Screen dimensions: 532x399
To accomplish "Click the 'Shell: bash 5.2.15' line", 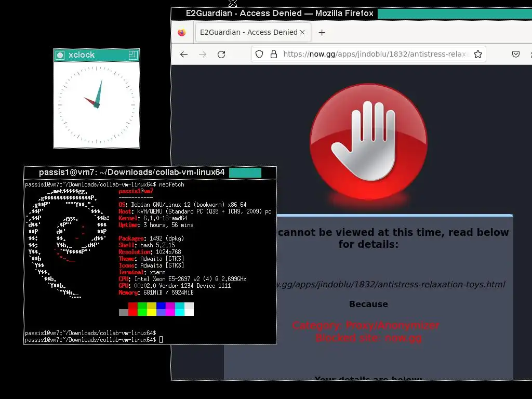I will coord(147,245).
